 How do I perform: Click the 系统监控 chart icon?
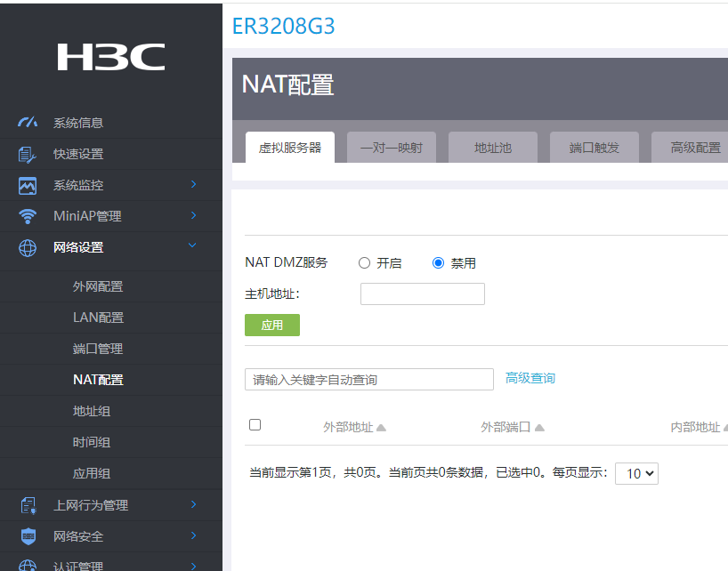pyautogui.click(x=28, y=186)
